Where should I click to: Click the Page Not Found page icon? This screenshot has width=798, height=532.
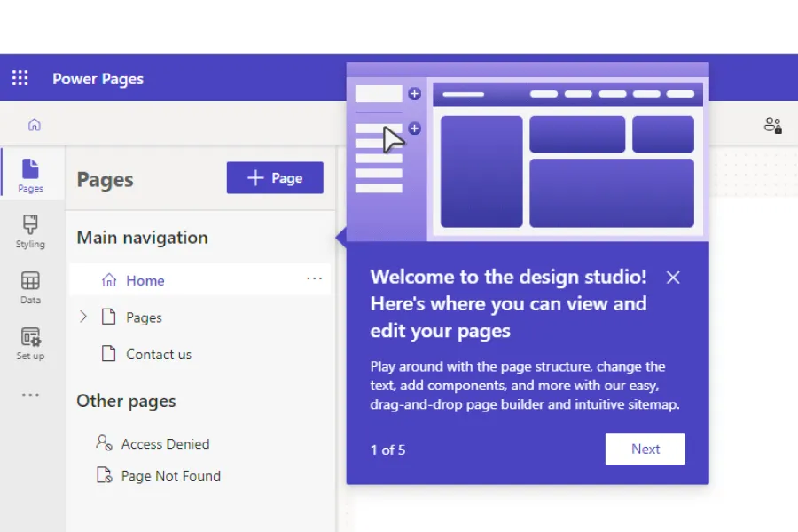(104, 475)
